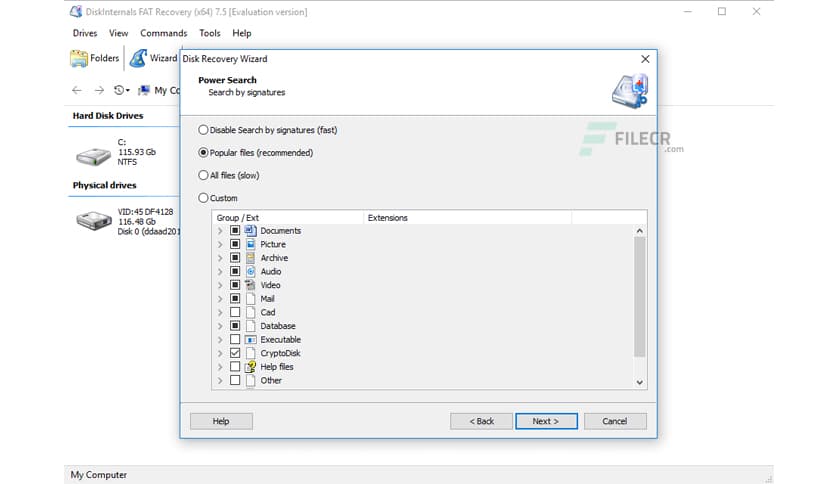Click the Help files group icon
Image resolution: width=836 pixels, height=484 pixels.
point(251,367)
